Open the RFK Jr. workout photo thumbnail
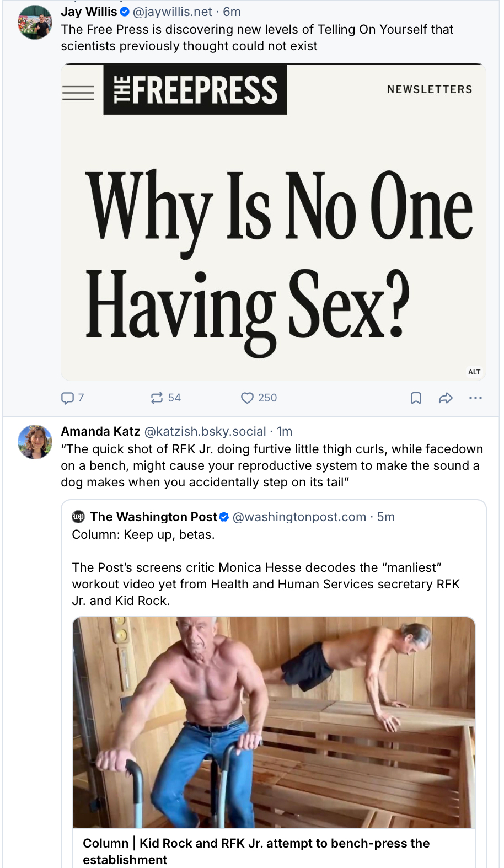The width and height of the screenshot is (504, 868). click(274, 722)
